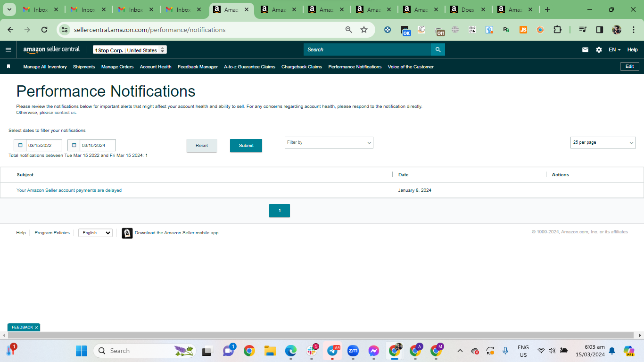The image size is (644, 362).
Task: Navigate to Account Health
Action: pos(156,67)
